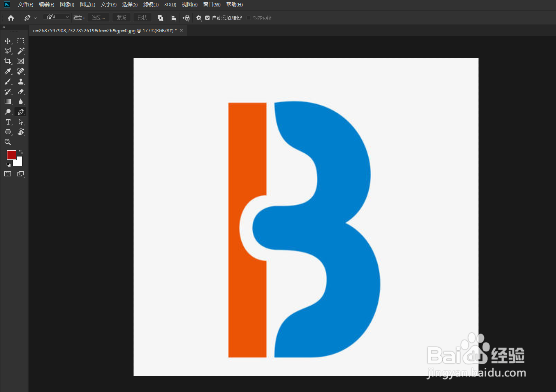Open the 滤镜(T) menu
This screenshot has height=392, width=556.
pos(151,5)
